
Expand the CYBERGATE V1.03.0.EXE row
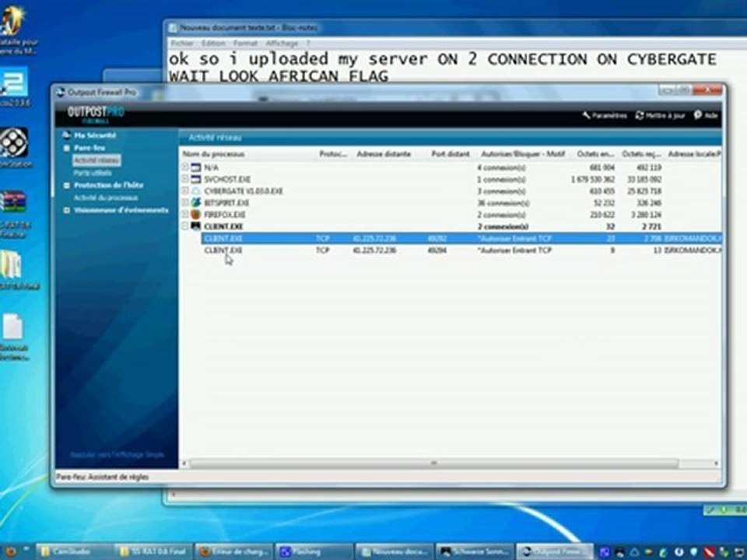tap(185, 191)
